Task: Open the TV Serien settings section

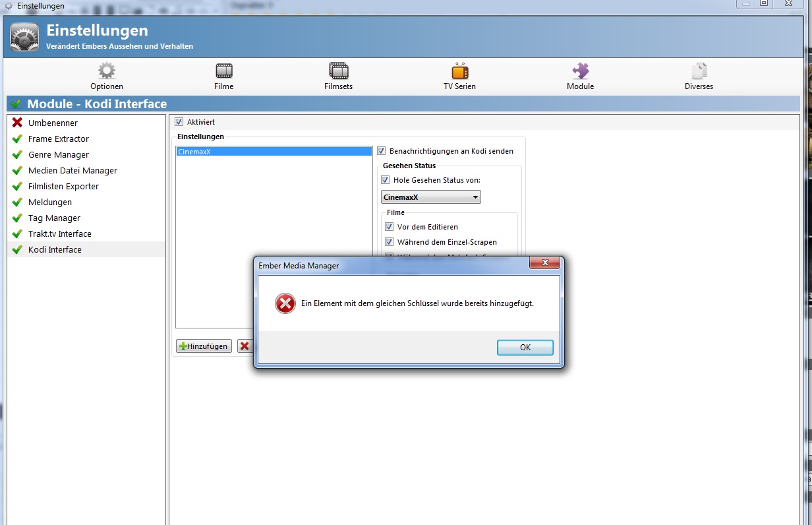Action: pos(459,77)
